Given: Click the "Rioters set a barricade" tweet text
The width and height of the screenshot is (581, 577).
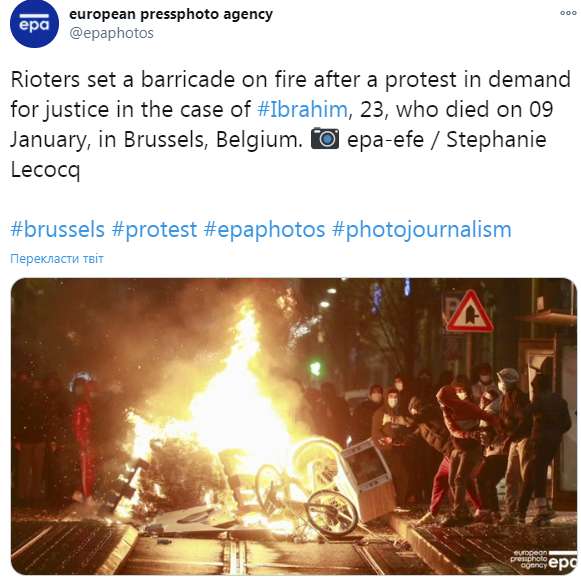Looking at the screenshot, I should 123,80.
